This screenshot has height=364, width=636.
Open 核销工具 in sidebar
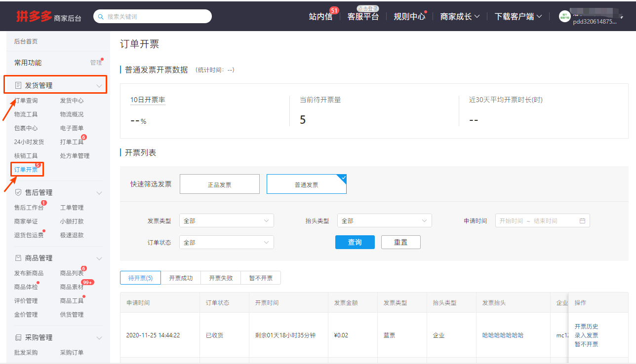pyautogui.click(x=26, y=156)
